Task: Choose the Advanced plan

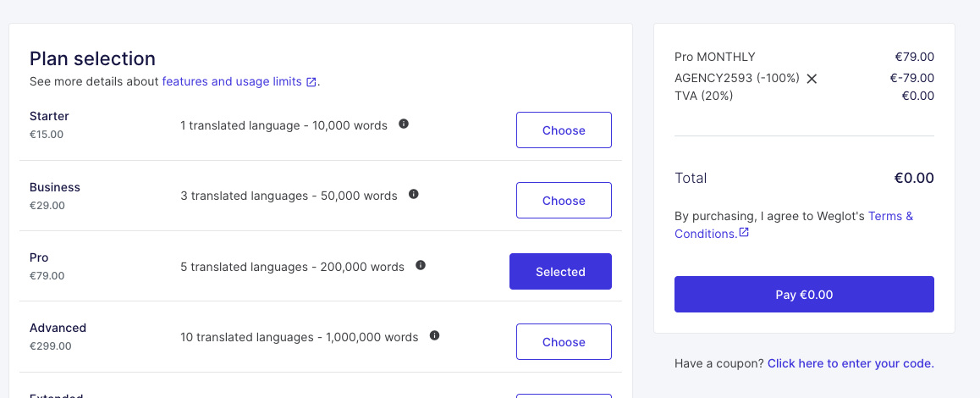Action: coord(564,342)
